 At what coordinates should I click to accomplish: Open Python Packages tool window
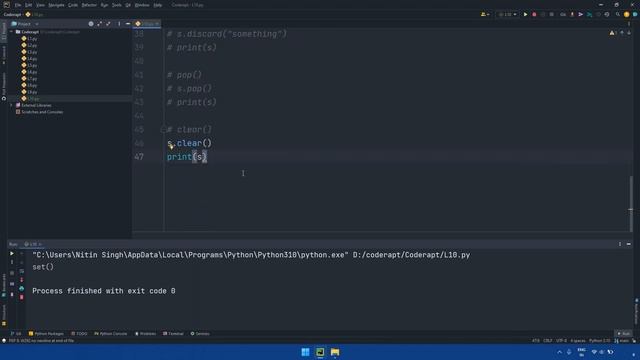point(46,333)
